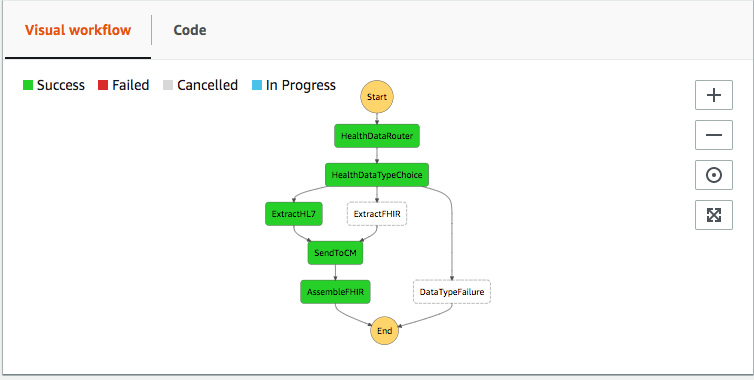The height and width of the screenshot is (380, 754).
Task: Center the workflow graph with target icon
Action: click(x=714, y=175)
